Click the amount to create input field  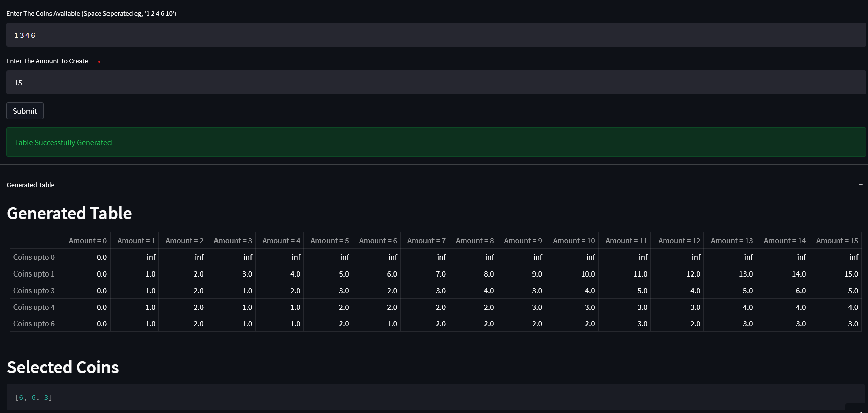[x=436, y=82]
